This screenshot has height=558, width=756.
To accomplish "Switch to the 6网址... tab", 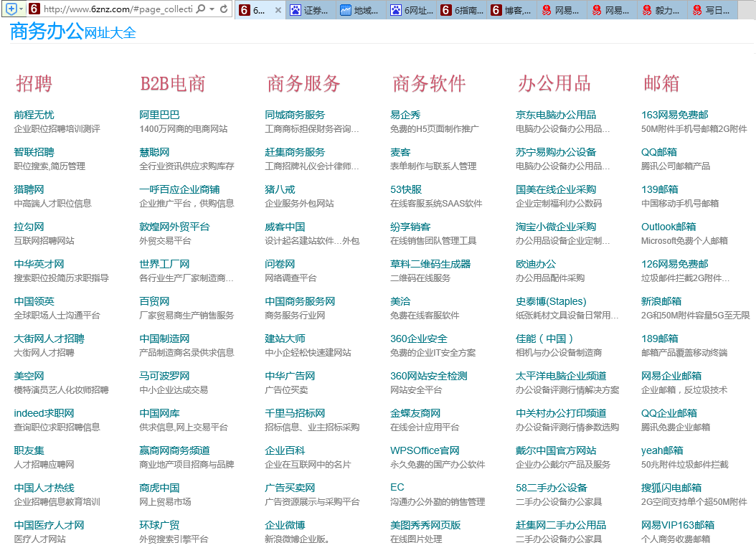I will tap(411, 10).
